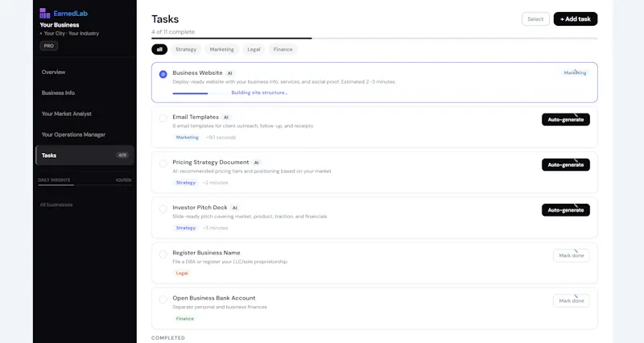This screenshot has height=343, width=644.
Task: Click the Marketing tag on Business Website card
Action: [575, 72]
